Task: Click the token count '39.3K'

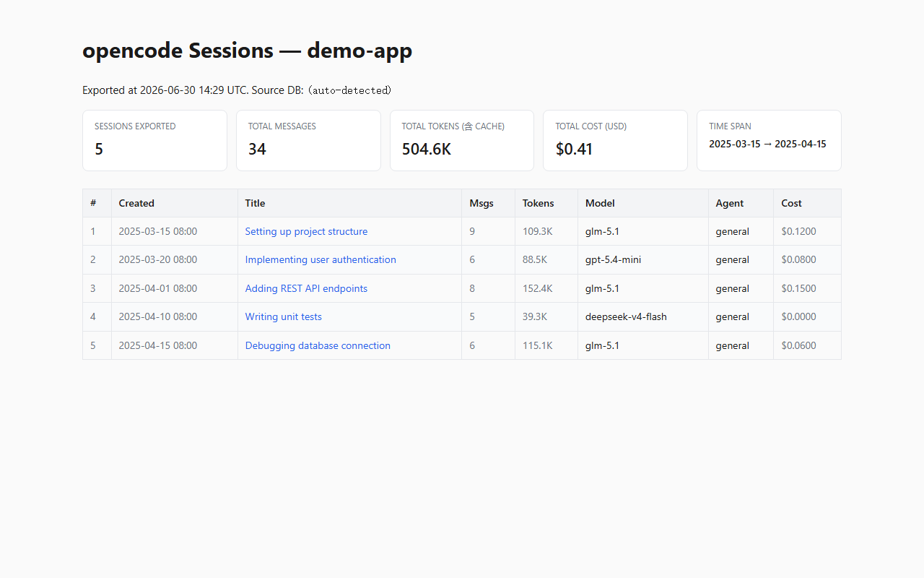Action: (535, 316)
